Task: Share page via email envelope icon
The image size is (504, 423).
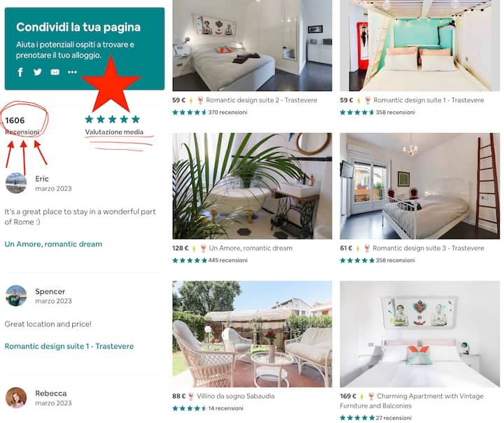Action: [x=55, y=72]
